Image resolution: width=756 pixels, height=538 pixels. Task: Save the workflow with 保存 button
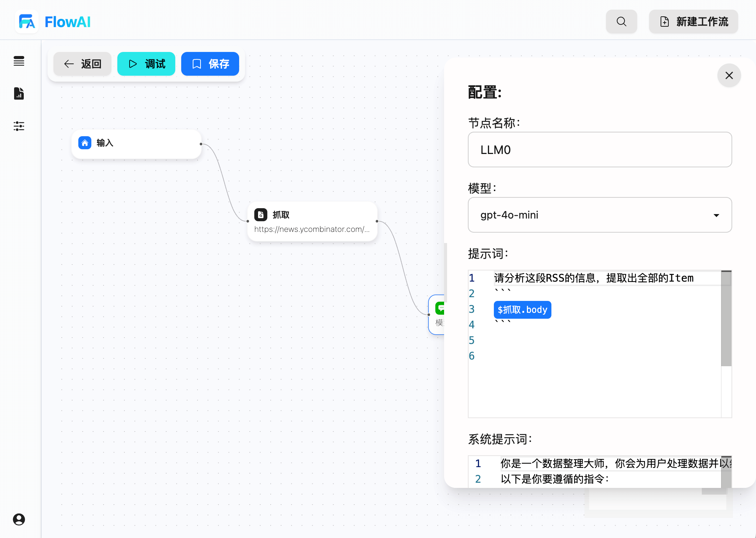point(210,64)
